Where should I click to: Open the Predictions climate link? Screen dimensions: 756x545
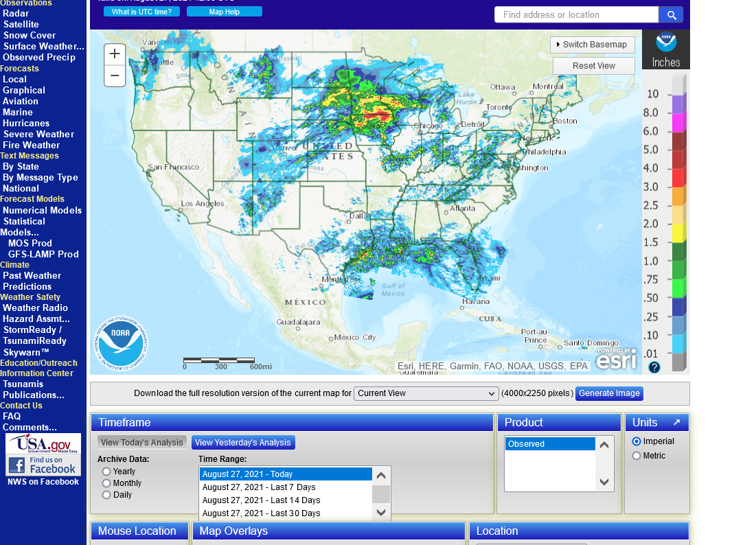[x=27, y=287]
